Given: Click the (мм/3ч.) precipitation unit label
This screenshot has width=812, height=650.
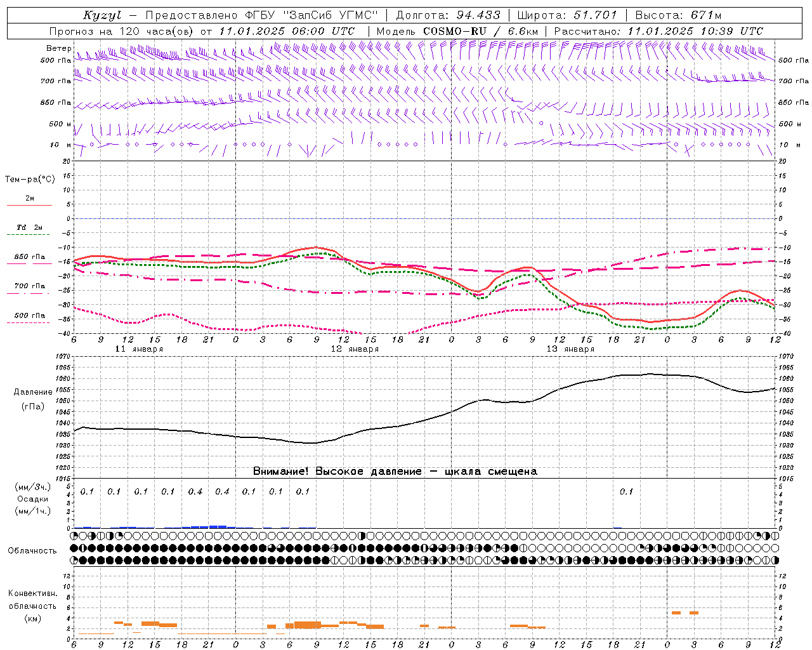Looking at the screenshot, I should (33, 487).
